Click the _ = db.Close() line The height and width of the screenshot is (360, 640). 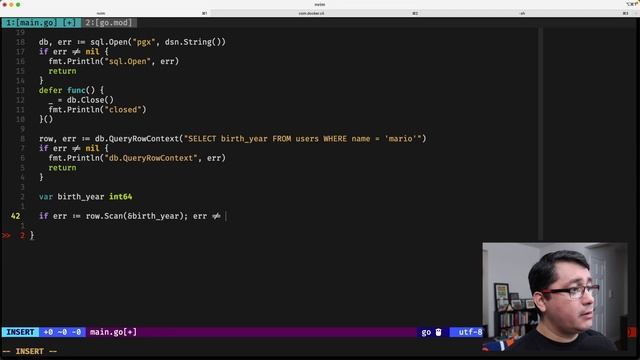coord(81,100)
